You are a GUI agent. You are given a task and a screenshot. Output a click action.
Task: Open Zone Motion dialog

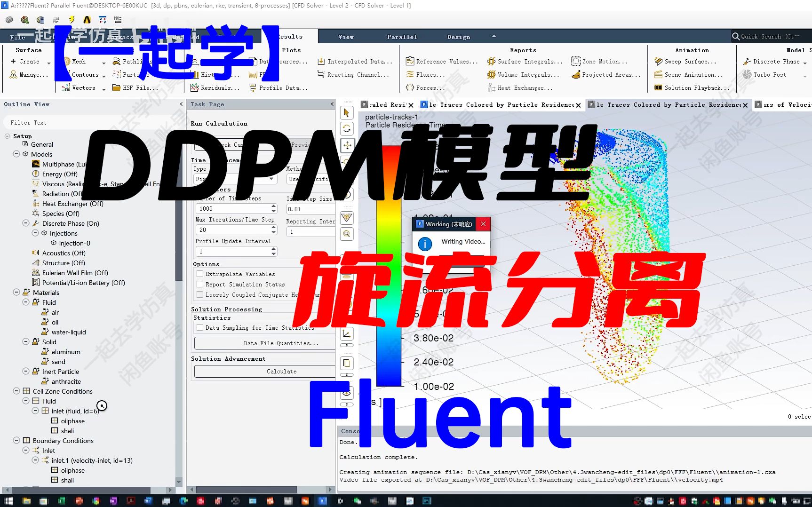coord(599,62)
